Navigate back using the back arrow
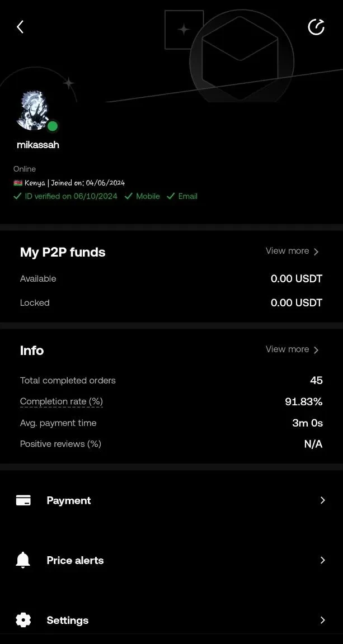Image resolution: width=343 pixels, height=644 pixels. pos(20,26)
